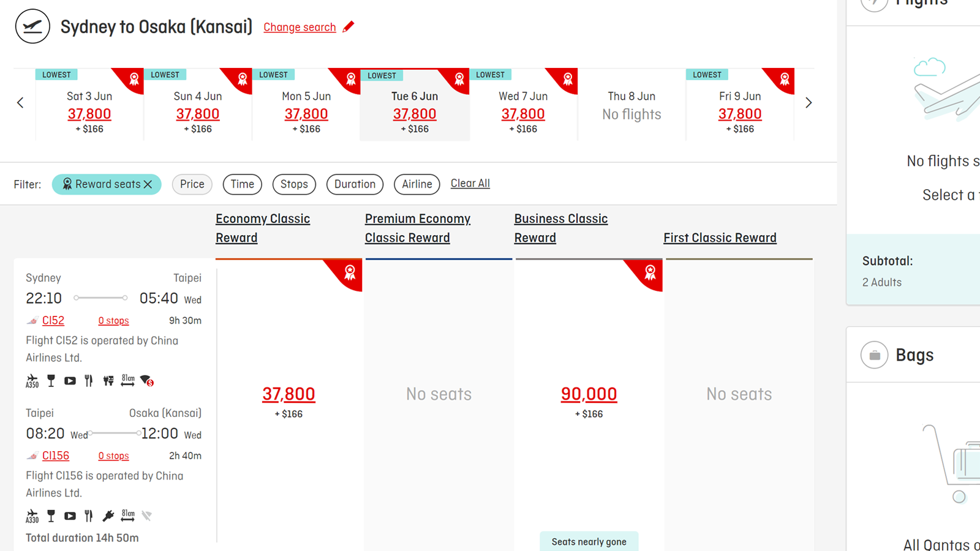980x551 pixels.
Task: Select Tue 6 Jun date tab
Action: click(415, 105)
